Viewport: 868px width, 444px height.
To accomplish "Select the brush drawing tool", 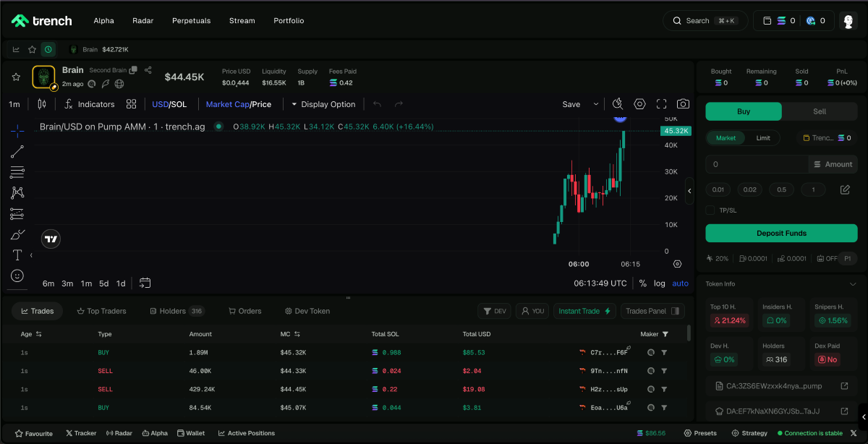I will pyautogui.click(x=17, y=234).
